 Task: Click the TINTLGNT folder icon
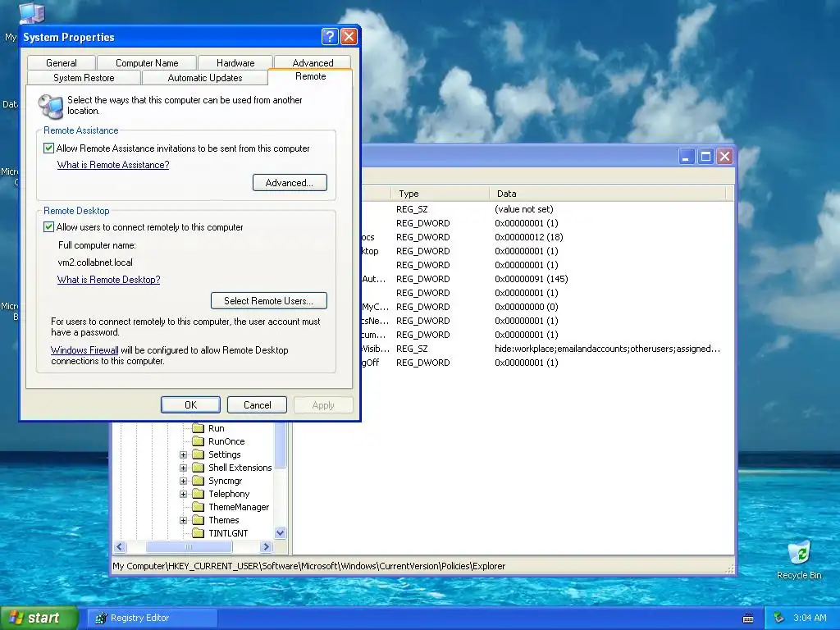click(x=199, y=533)
